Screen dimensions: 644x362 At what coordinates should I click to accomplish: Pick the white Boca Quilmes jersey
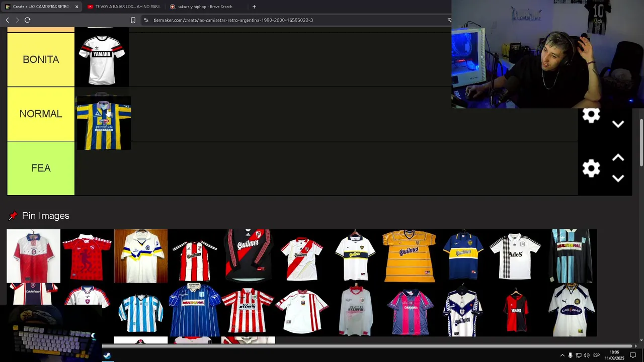(356, 256)
